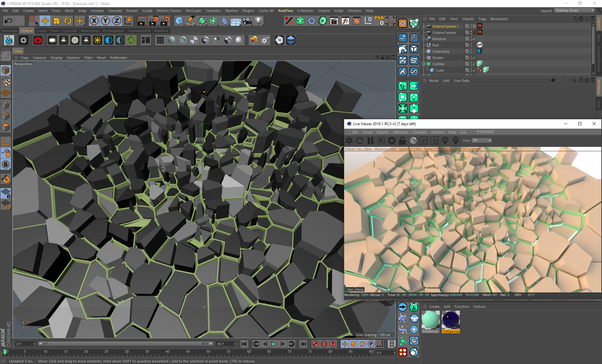Image resolution: width=602 pixels, height=364 pixels.
Task: Add a Cube primitive object
Action: 179,21
